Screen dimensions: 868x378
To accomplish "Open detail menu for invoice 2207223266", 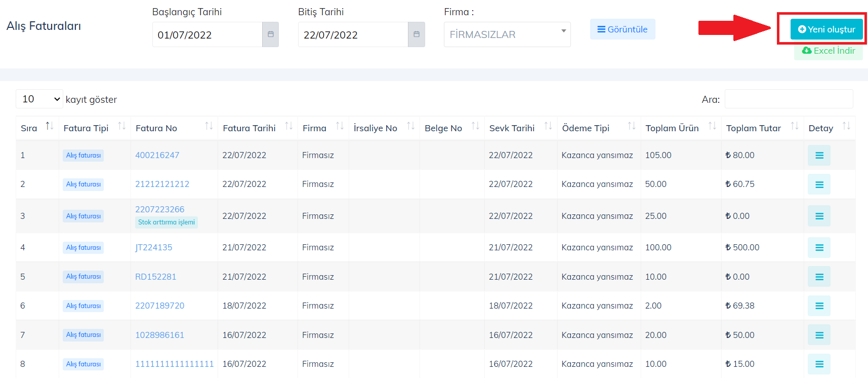I will click(x=819, y=216).
